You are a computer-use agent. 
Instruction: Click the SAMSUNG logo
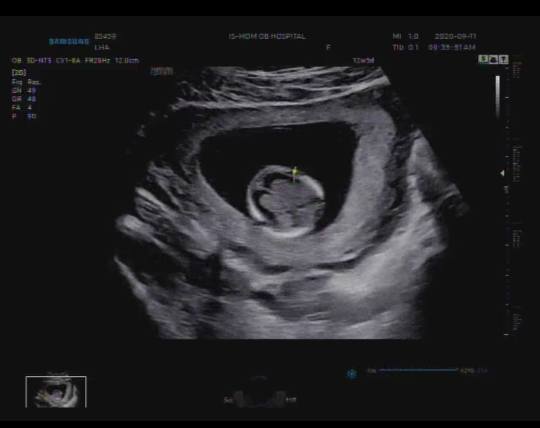coord(69,42)
